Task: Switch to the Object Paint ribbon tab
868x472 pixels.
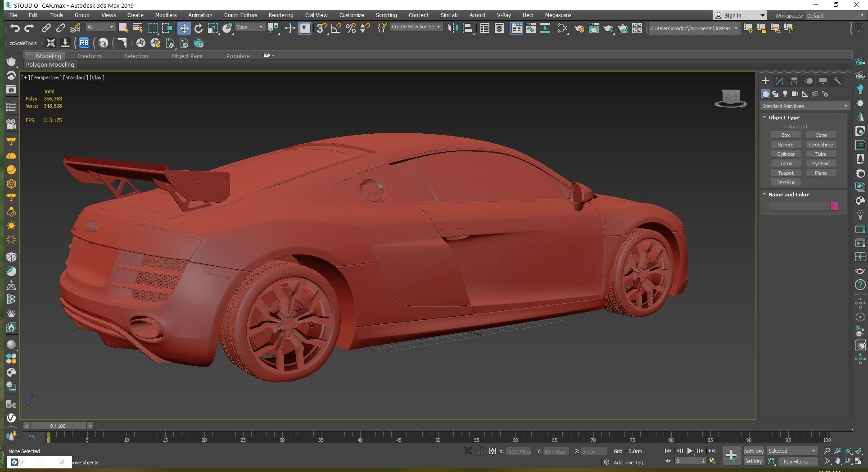Action: [187, 56]
